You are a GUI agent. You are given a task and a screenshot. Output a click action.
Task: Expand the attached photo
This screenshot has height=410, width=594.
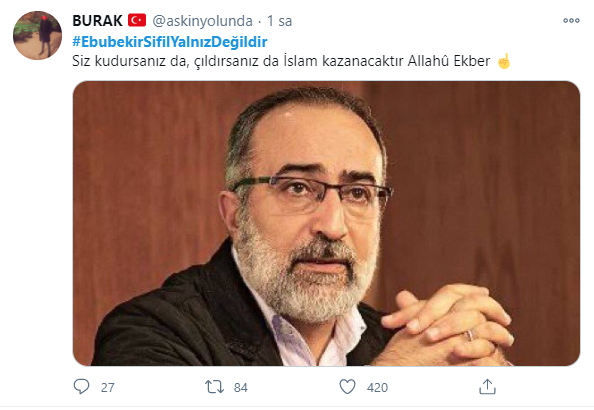click(326, 223)
